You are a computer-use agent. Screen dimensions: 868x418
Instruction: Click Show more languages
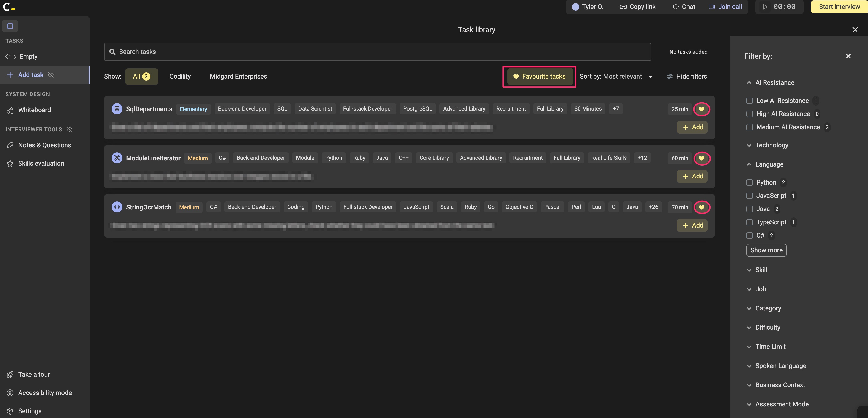coord(766,250)
